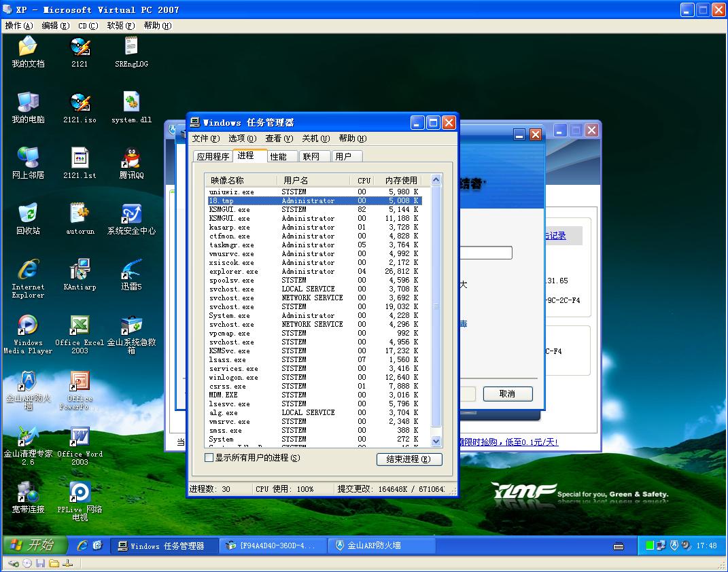This screenshot has height=572, width=728.
Task: Switch to the 应用程序 tab
Action: tap(213, 156)
